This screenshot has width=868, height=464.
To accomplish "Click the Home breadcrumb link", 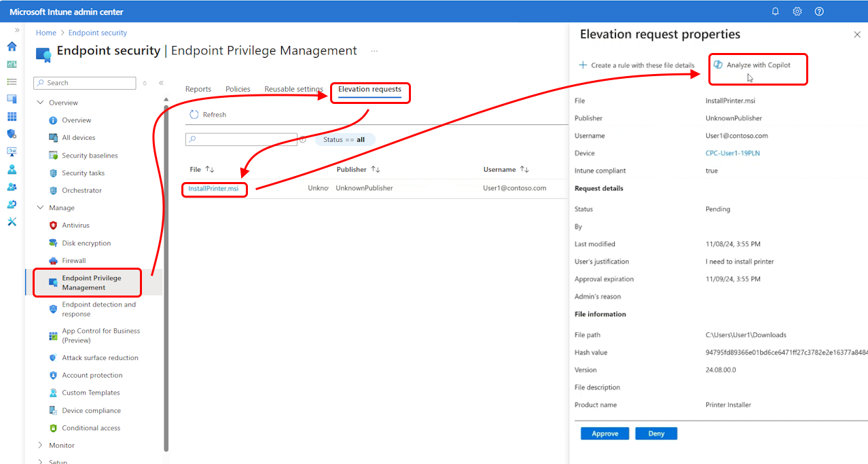I will (x=46, y=33).
